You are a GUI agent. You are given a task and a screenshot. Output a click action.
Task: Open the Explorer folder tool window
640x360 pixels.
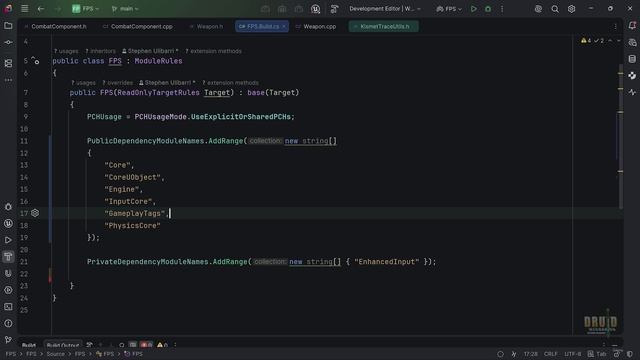pos(8,26)
